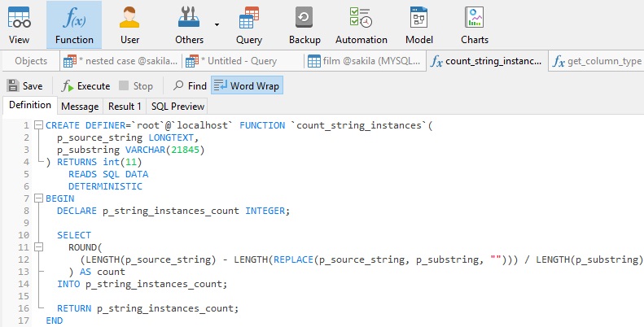Open the Find tool
The height and width of the screenshot is (327, 644).
(190, 85)
